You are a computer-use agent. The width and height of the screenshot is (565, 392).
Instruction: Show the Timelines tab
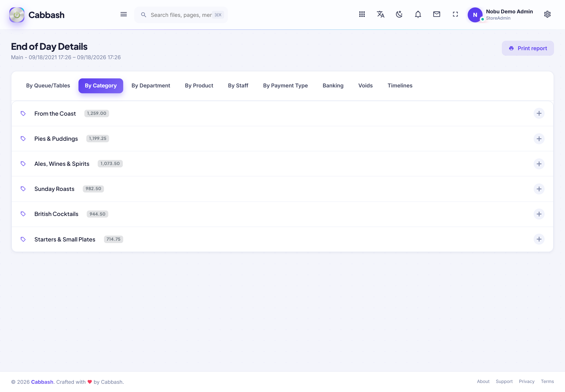(x=400, y=85)
